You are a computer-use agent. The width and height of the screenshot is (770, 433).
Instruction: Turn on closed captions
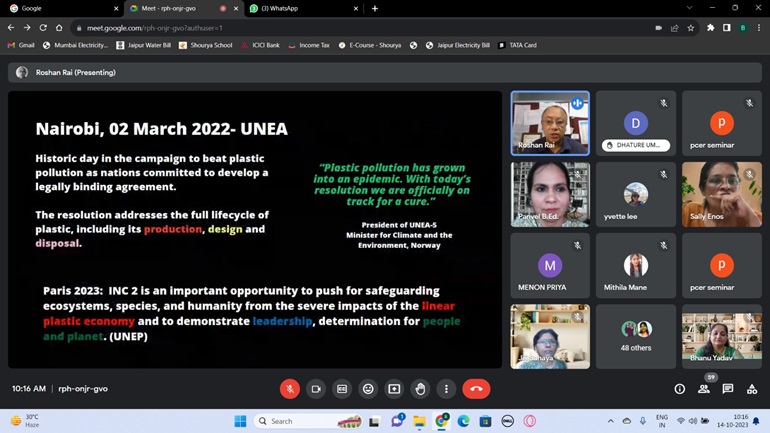pos(342,389)
